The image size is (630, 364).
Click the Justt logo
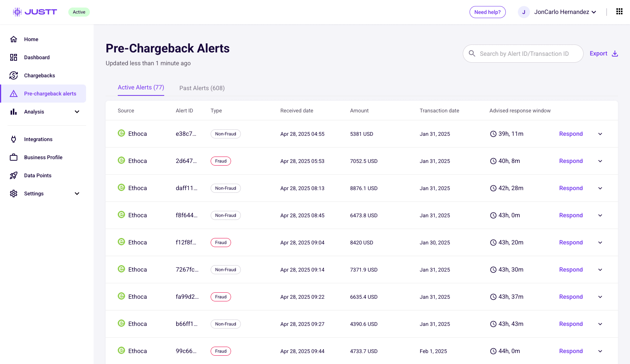pos(35,12)
